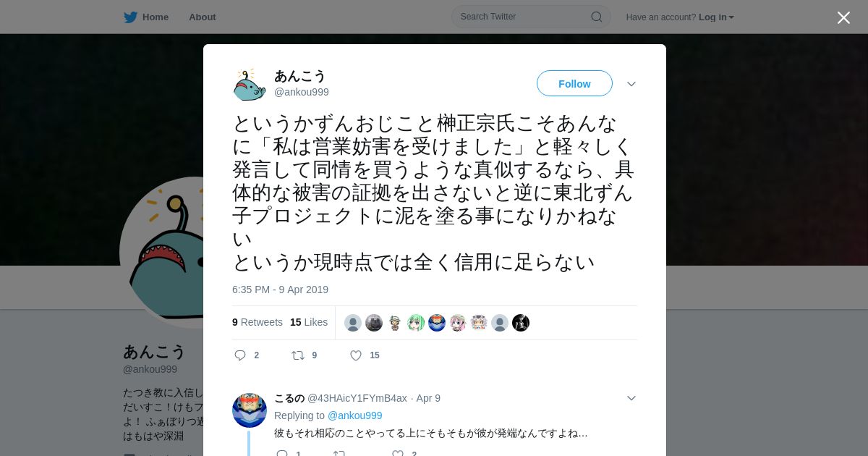Screen dimensions: 868x456
Task: Click the search magnifier icon
Action: tap(597, 17)
